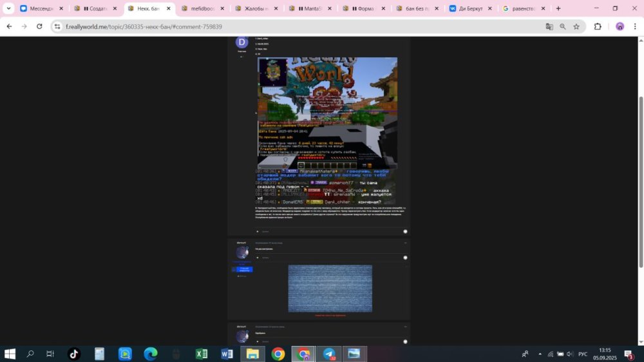Launch TikTok from the taskbar

click(74, 354)
